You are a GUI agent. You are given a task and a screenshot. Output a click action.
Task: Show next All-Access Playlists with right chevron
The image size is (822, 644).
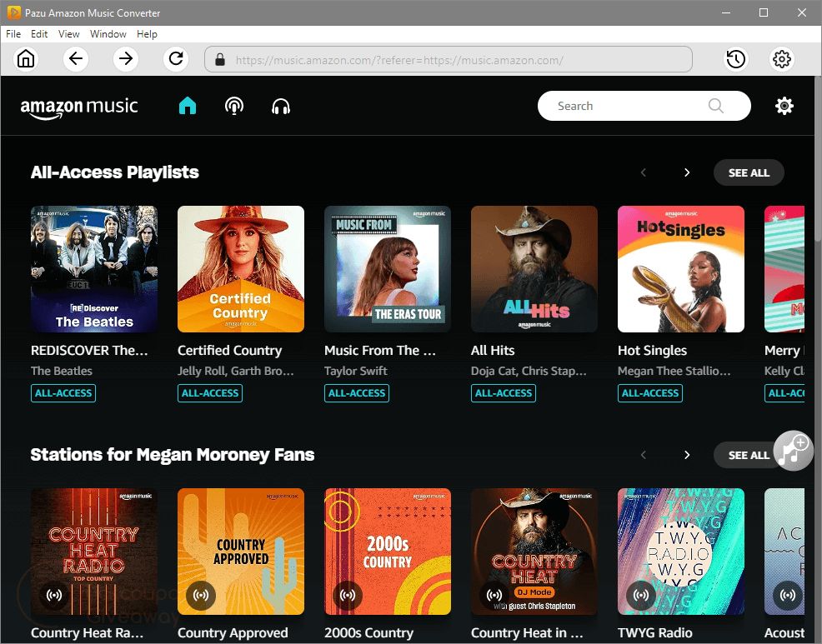(687, 172)
